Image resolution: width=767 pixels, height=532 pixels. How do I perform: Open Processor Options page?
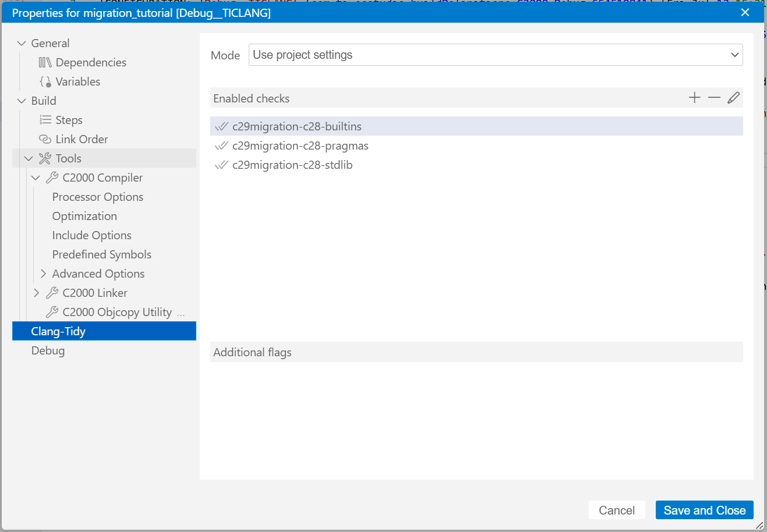click(97, 197)
